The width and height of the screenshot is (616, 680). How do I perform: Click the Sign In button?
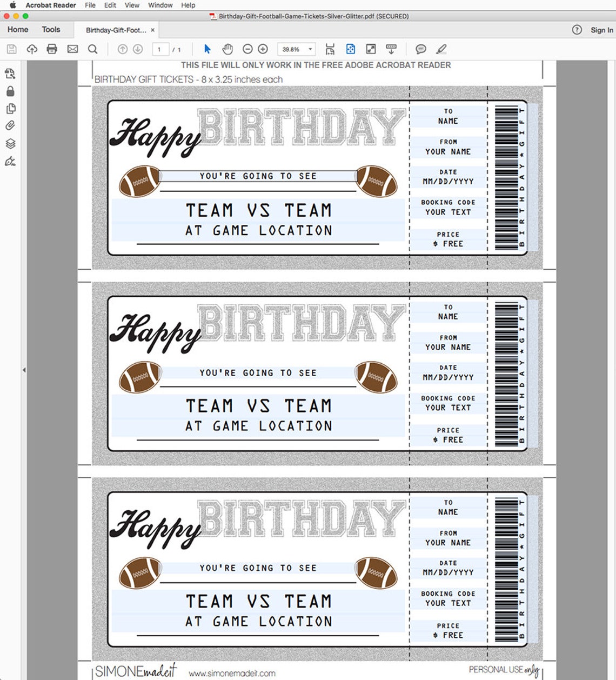[601, 30]
